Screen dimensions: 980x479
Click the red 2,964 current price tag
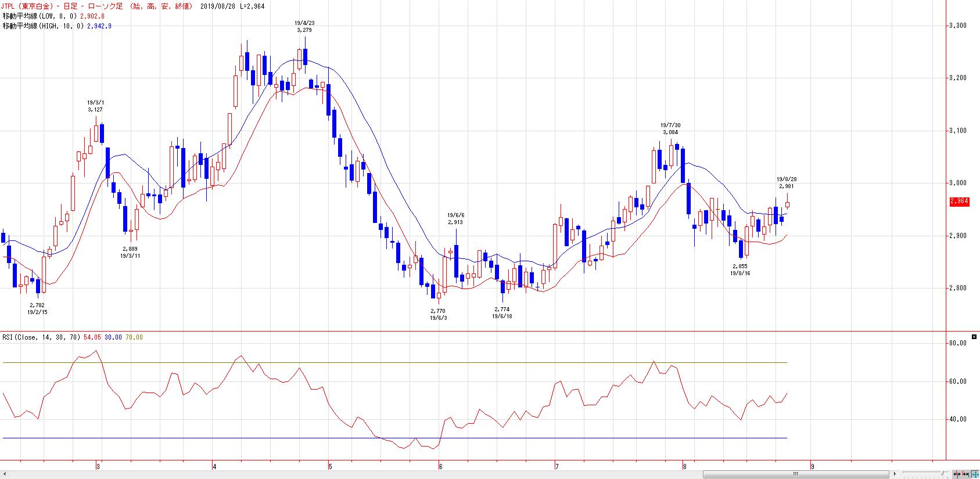959,201
